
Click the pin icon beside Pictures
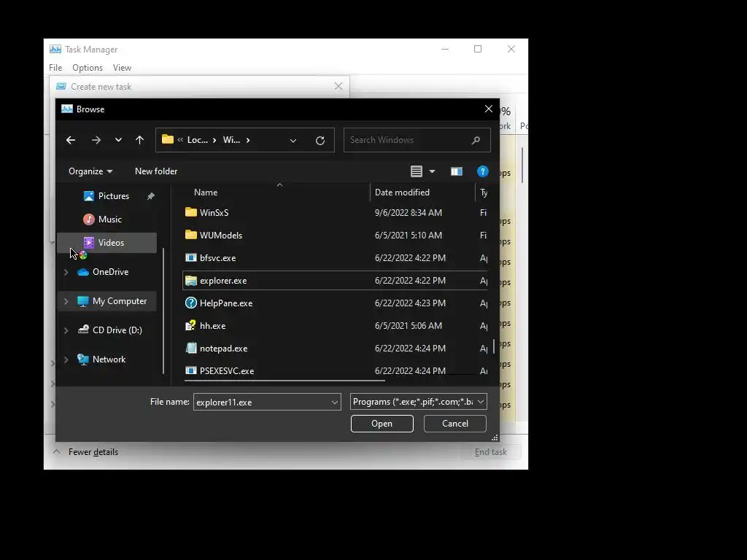(150, 195)
